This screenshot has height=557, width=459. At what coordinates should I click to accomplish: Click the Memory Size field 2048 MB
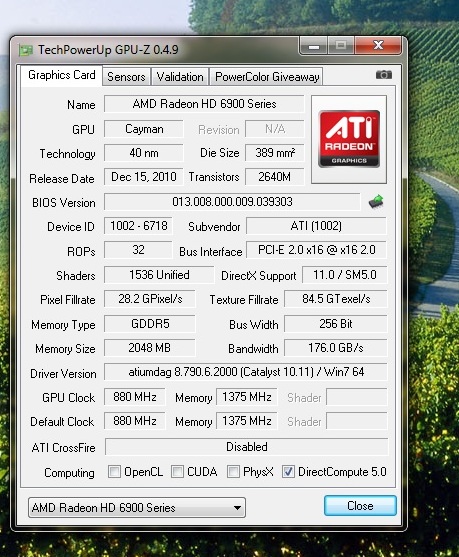(x=150, y=348)
